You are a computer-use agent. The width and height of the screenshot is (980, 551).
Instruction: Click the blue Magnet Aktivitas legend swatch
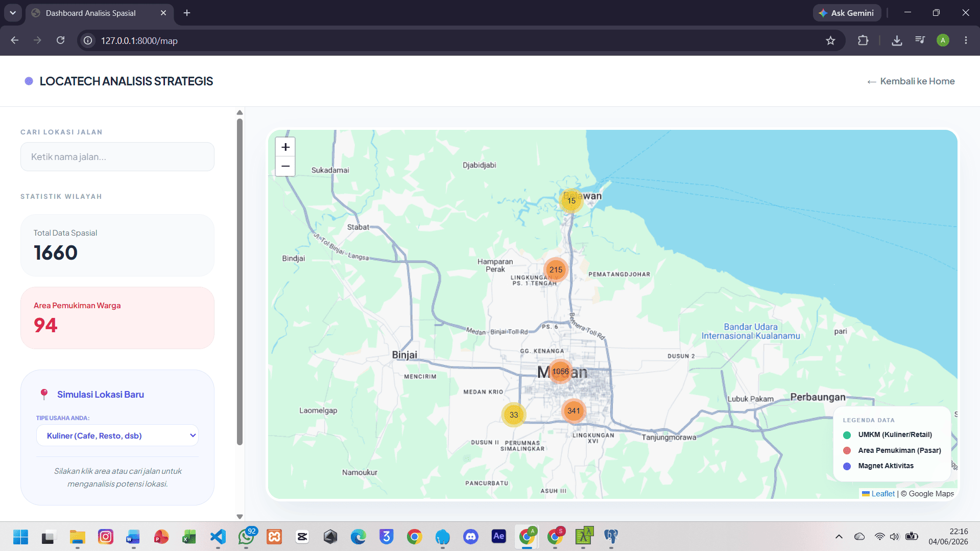[847, 466]
